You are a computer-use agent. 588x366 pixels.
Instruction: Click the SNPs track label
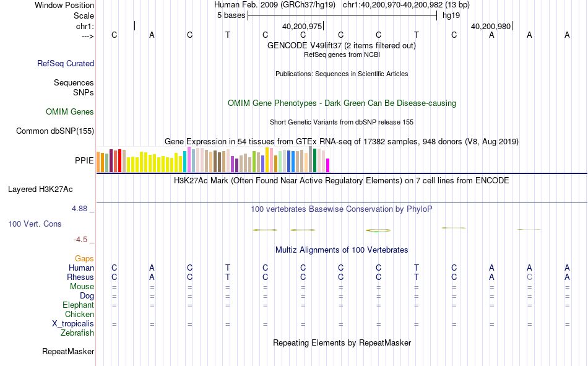click(84, 92)
